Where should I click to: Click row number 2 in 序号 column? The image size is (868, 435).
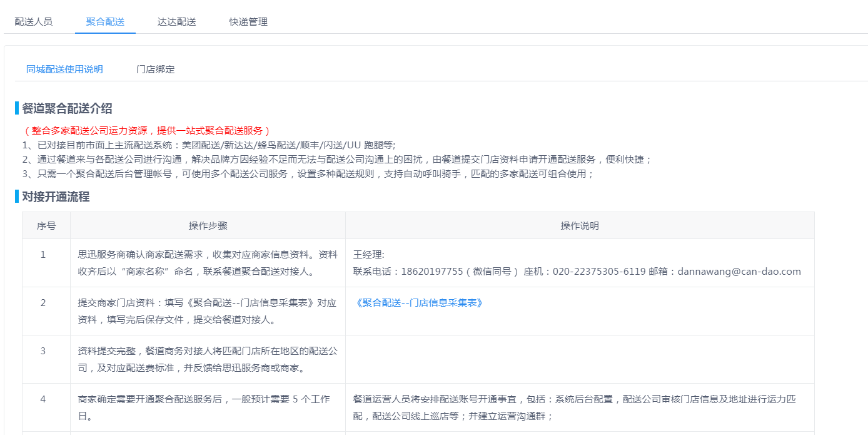coord(43,303)
